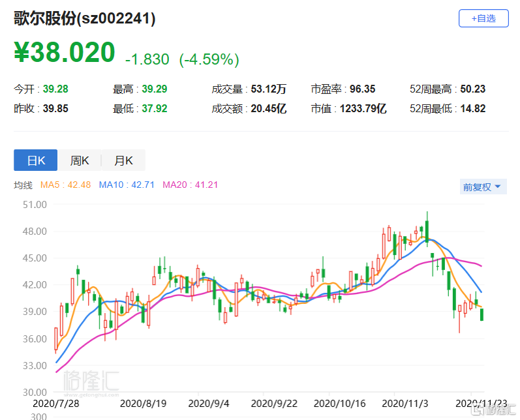Viewport: 520px width, 420px height.
Task: Click the 2020/9/22 date axis label
Action: (x=274, y=404)
